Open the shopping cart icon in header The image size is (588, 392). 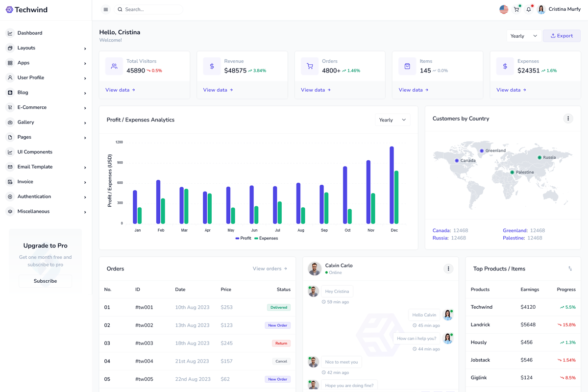coord(516,9)
